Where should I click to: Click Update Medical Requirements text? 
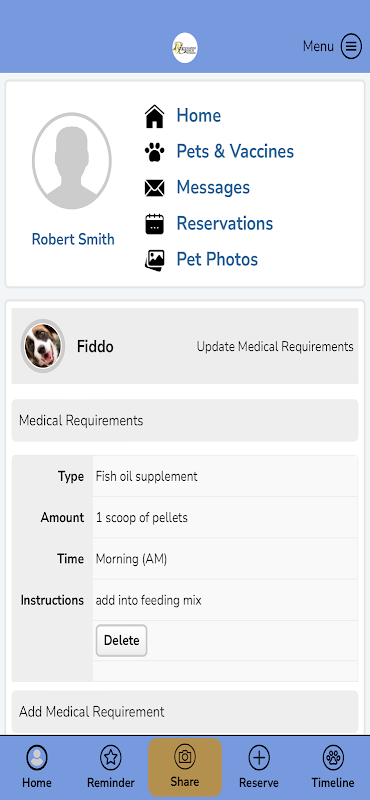pyautogui.click(x=275, y=347)
